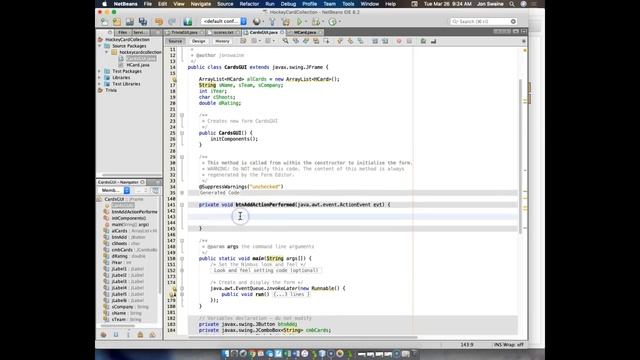Open the Refactor menu

tap(249, 4)
